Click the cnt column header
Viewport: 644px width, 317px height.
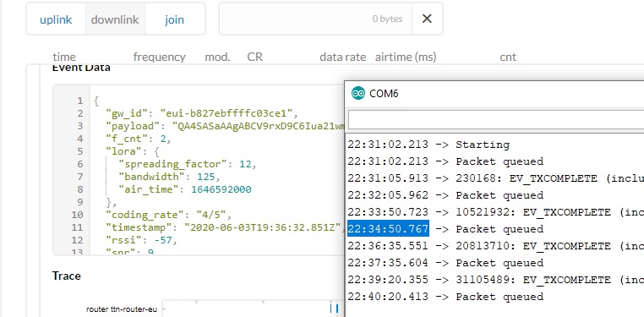(x=508, y=57)
